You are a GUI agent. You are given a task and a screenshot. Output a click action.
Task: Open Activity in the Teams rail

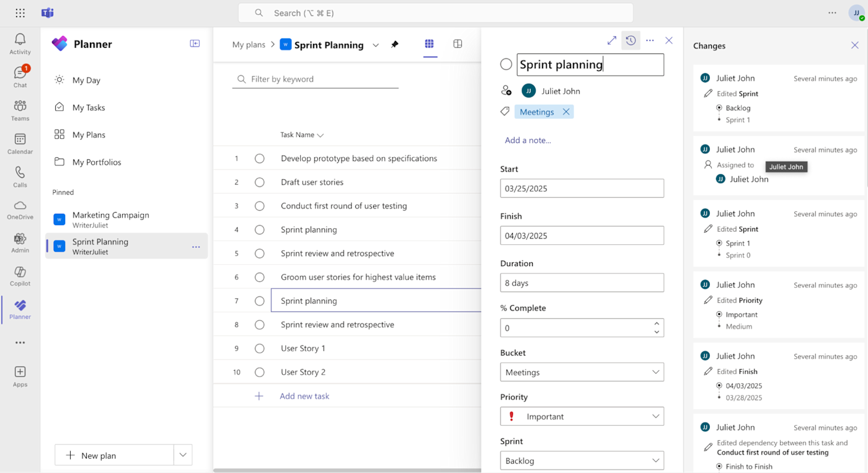point(20,43)
